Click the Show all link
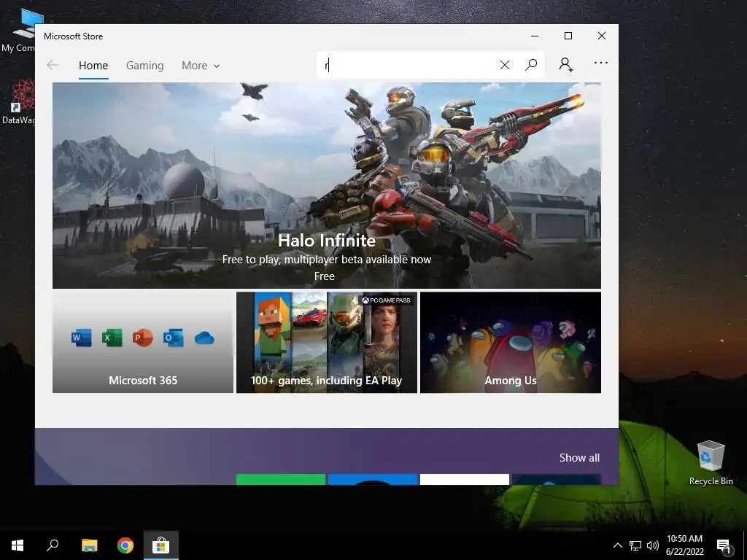Viewport: 747px width, 560px height. pos(579,458)
